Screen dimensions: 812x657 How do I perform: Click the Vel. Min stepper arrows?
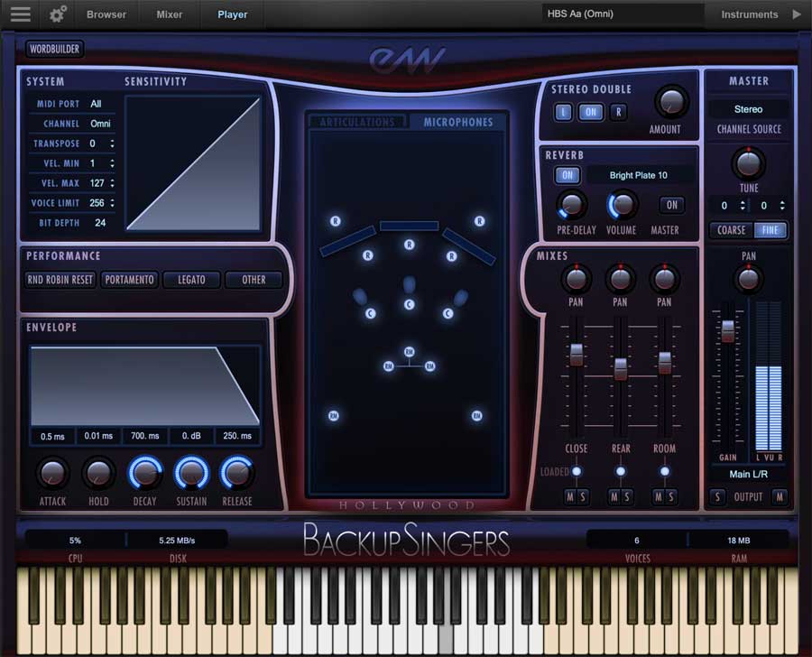click(112, 163)
